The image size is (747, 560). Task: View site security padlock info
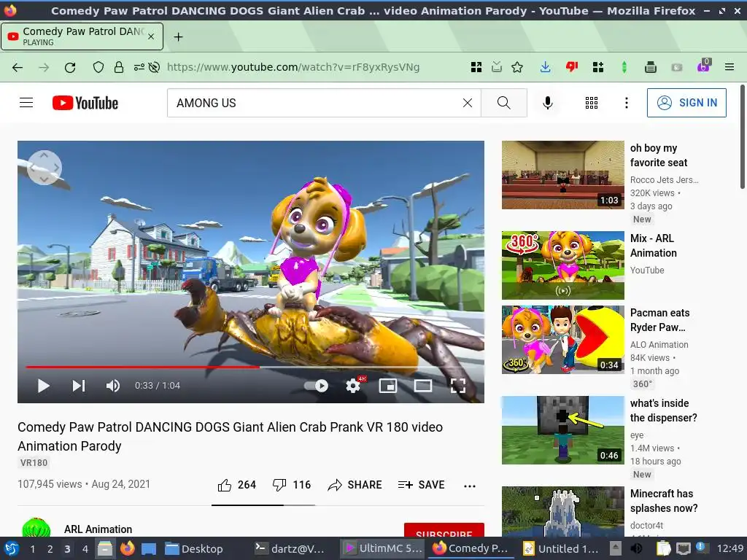coord(119,67)
